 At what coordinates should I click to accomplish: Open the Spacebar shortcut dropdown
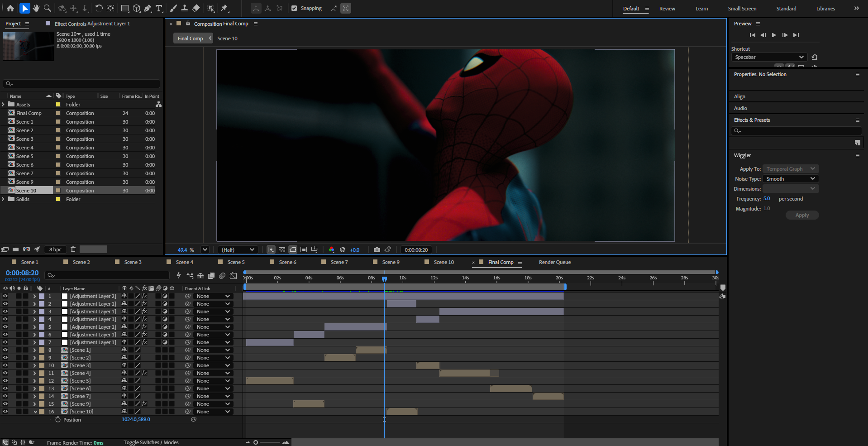769,57
